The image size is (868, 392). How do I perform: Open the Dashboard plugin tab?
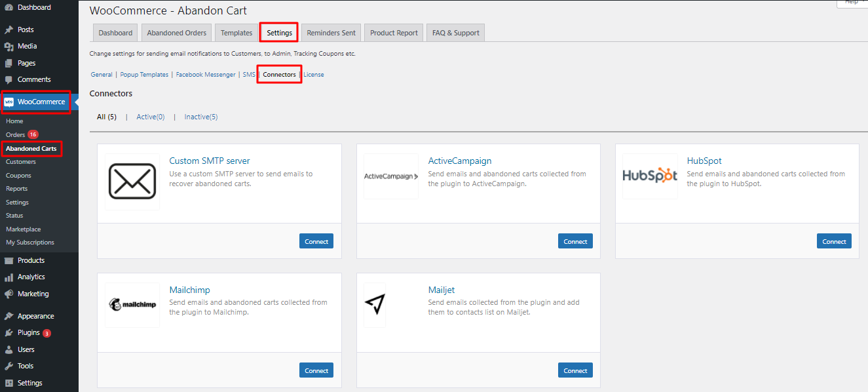[116, 33]
